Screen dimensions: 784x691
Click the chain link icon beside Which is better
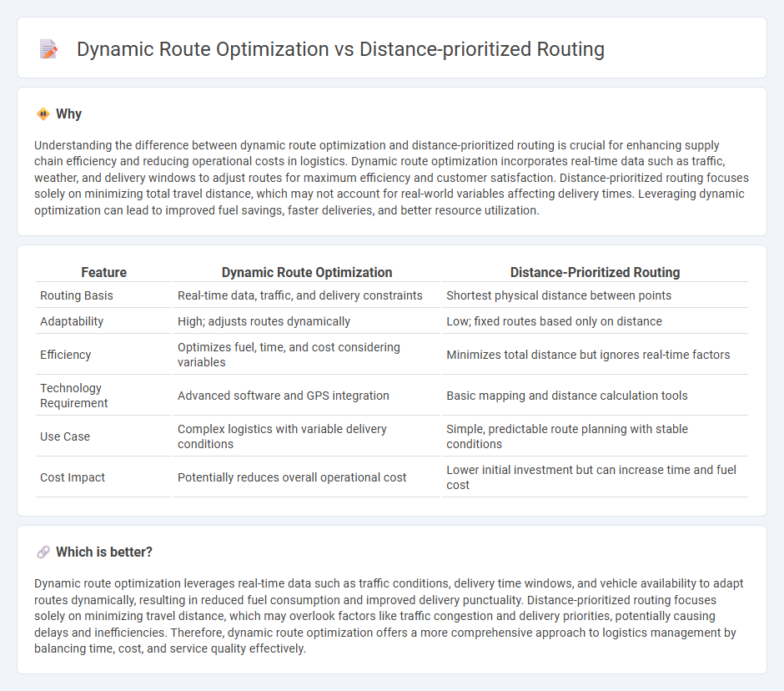[43, 552]
